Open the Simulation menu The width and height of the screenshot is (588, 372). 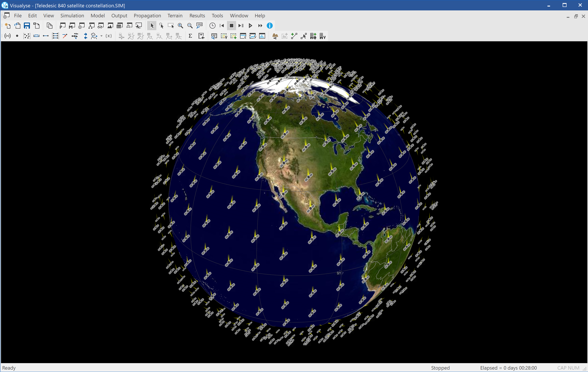(72, 16)
